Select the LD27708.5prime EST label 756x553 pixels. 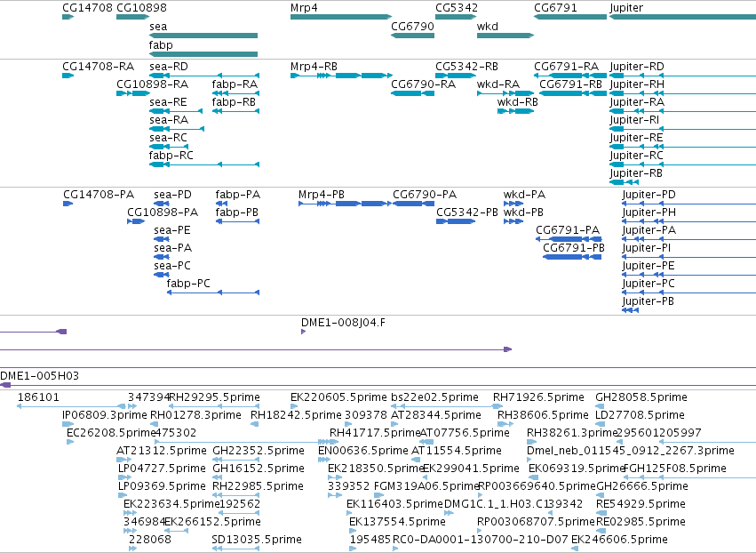coord(640,415)
